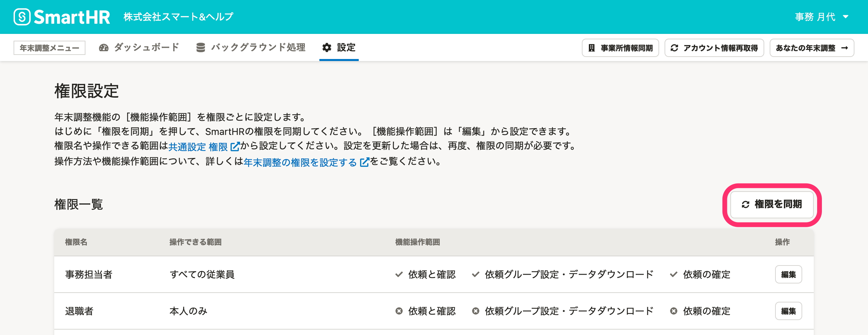This screenshot has width=868, height=335.
Task: Click the 機能操作範囲 column header
Action: click(418, 242)
